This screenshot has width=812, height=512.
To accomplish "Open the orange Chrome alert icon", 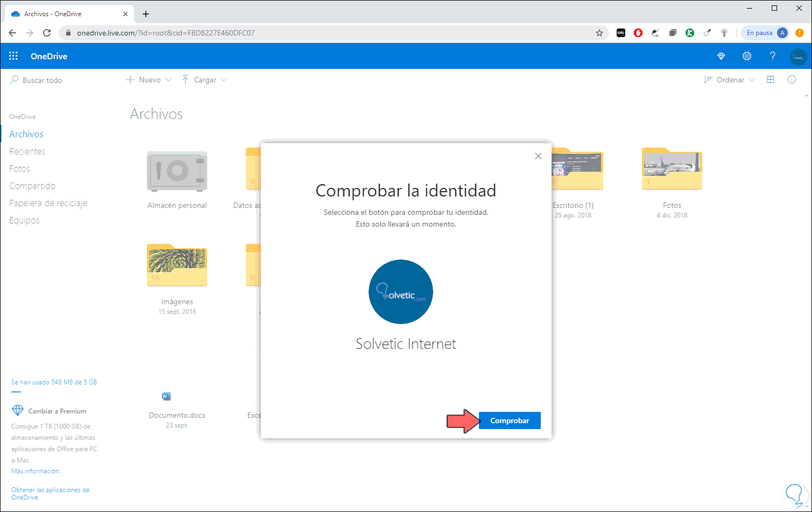I will [x=800, y=33].
